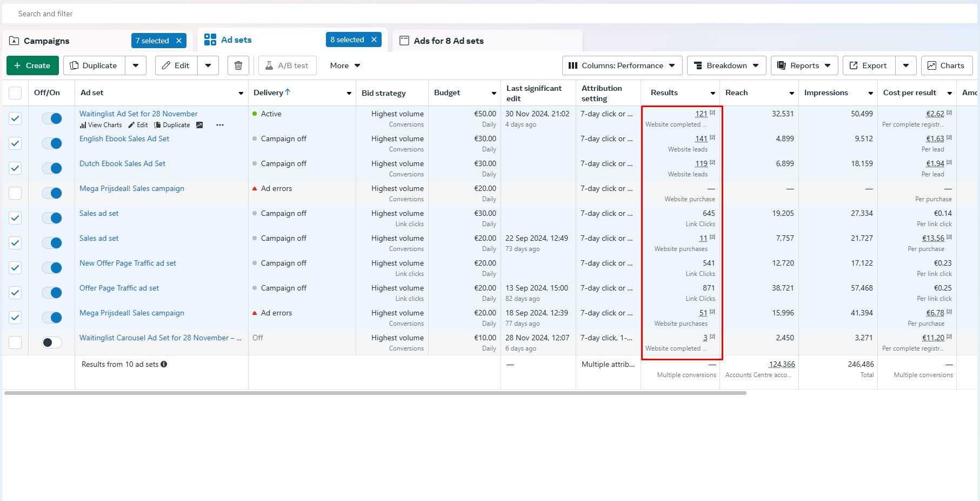This screenshot has width=980, height=501.
Task: Clear the 7 selected campaigns filter
Action: click(x=179, y=41)
